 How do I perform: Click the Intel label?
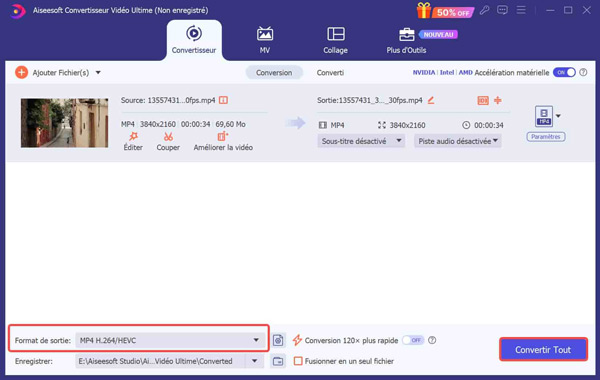(x=447, y=72)
